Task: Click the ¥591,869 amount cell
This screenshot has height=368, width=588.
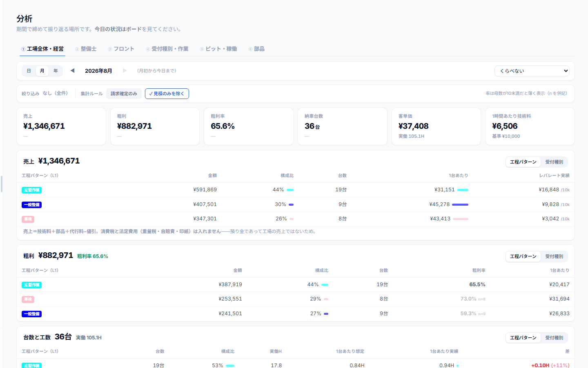Action: [x=205, y=190]
